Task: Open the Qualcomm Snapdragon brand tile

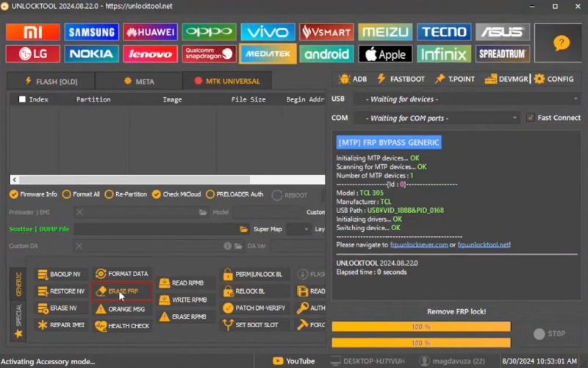Action: coord(209,54)
